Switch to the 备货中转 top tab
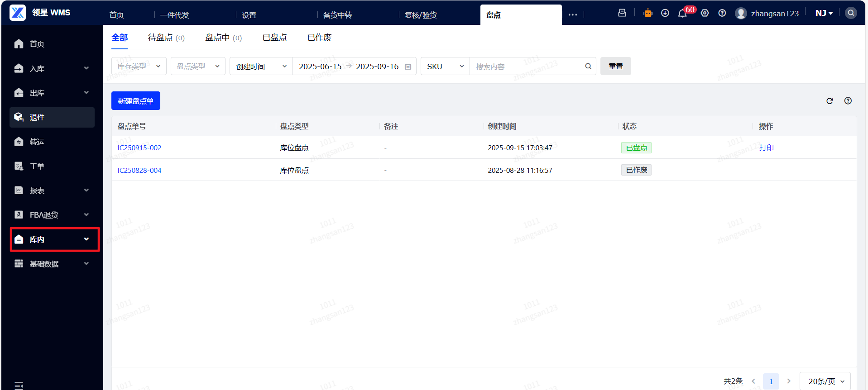Image resolution: width=868 pixels, height=390 pixels. [338, 15]
